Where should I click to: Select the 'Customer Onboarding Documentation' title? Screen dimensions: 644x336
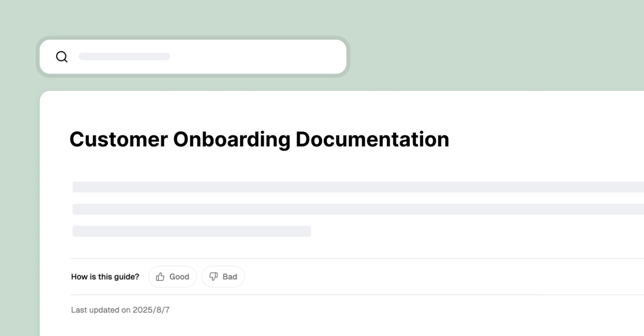tap(259, 139)
